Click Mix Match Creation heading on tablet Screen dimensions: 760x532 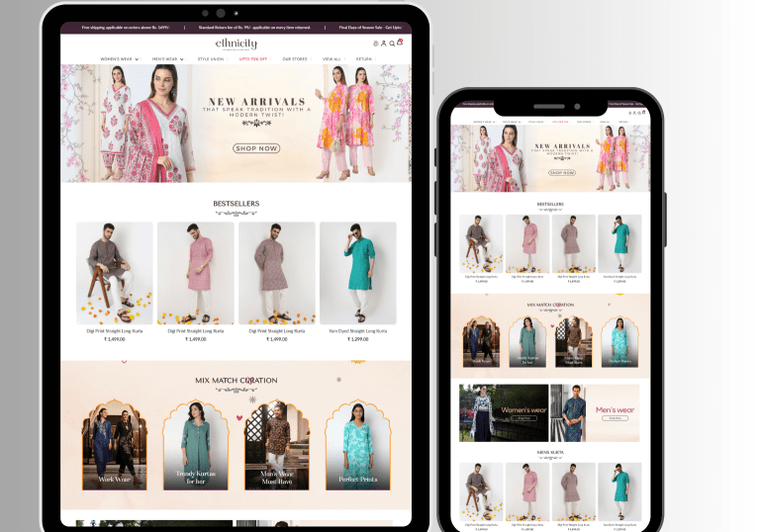(237, 381)
